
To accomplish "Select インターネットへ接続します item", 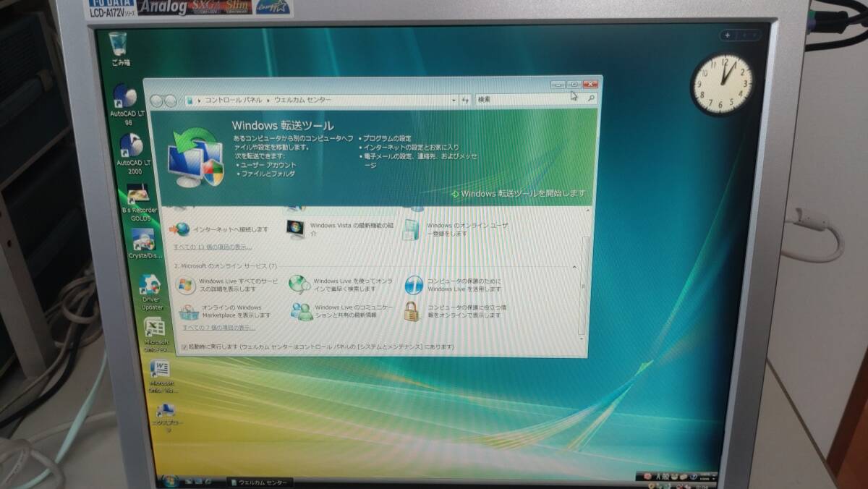I will click(219, 229).
